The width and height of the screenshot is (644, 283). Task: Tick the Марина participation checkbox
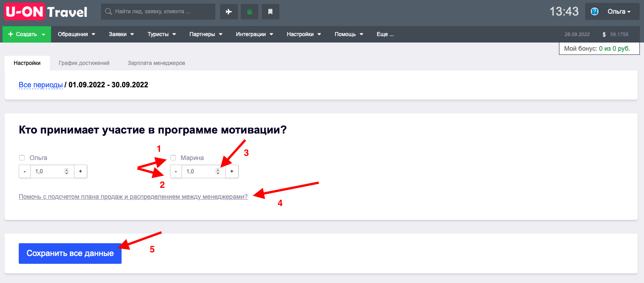[x=173, y=158]
